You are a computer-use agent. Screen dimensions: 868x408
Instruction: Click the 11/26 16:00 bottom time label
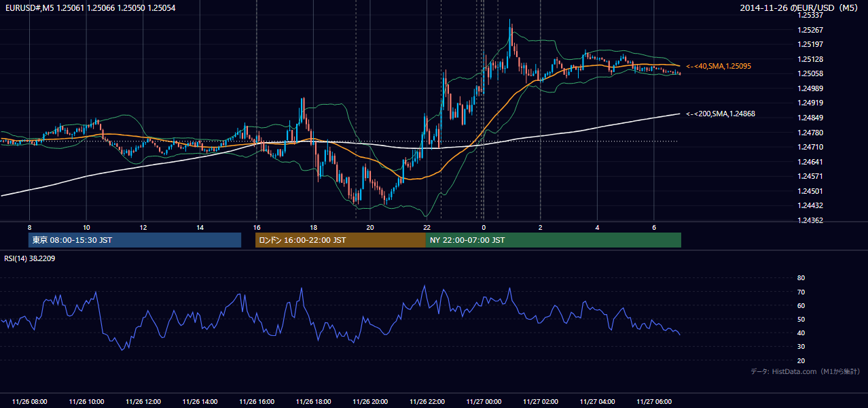(x=257, y=402)
